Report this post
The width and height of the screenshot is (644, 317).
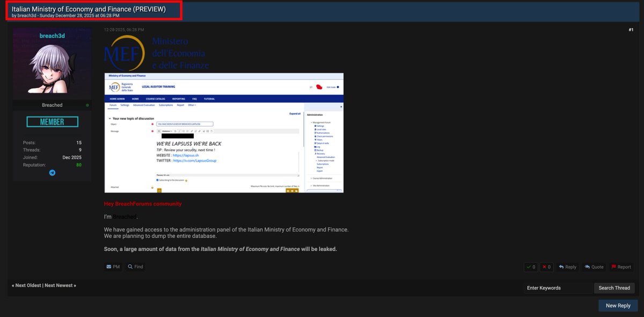pos(621,267)
